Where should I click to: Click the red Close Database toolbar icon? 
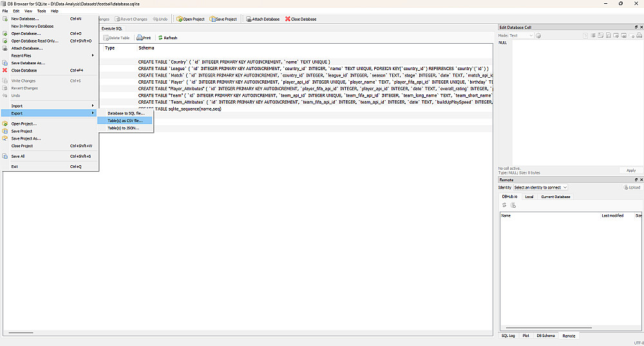click(x=301, y=19)
